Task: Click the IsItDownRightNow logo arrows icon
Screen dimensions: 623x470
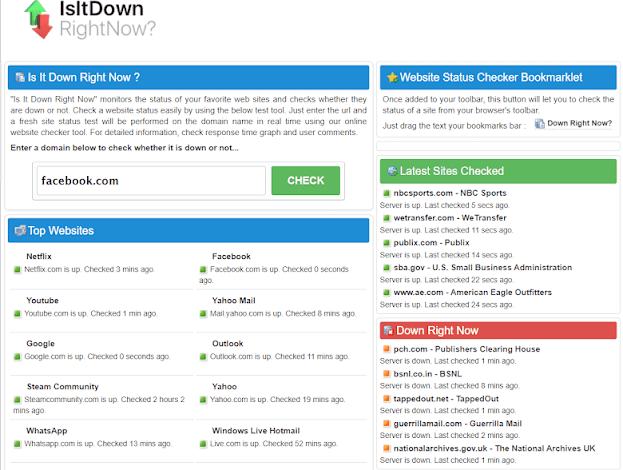Action: 39,19
